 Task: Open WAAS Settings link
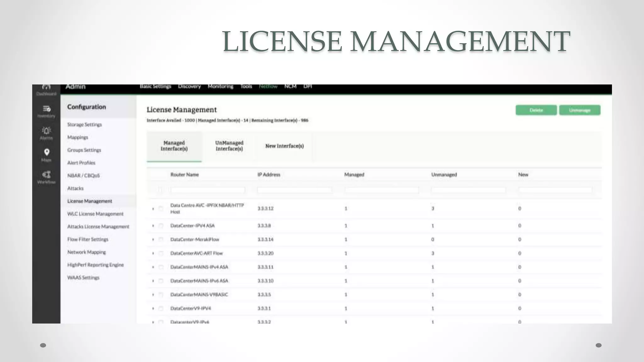pos(83,277)
